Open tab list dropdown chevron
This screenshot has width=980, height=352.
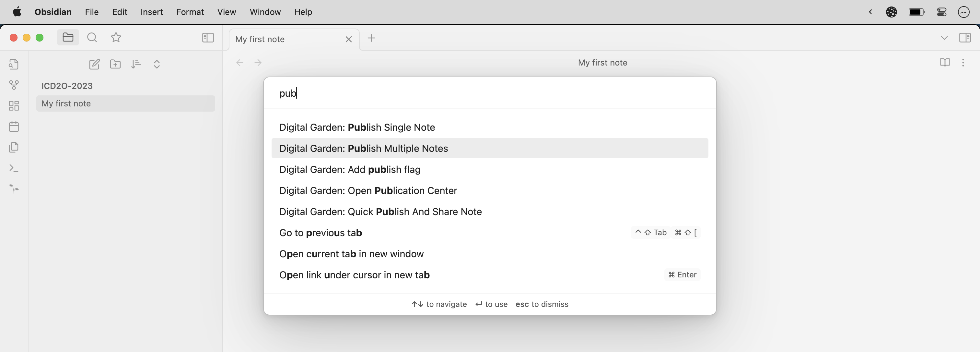pyautogui.click(x=944, y=38)
